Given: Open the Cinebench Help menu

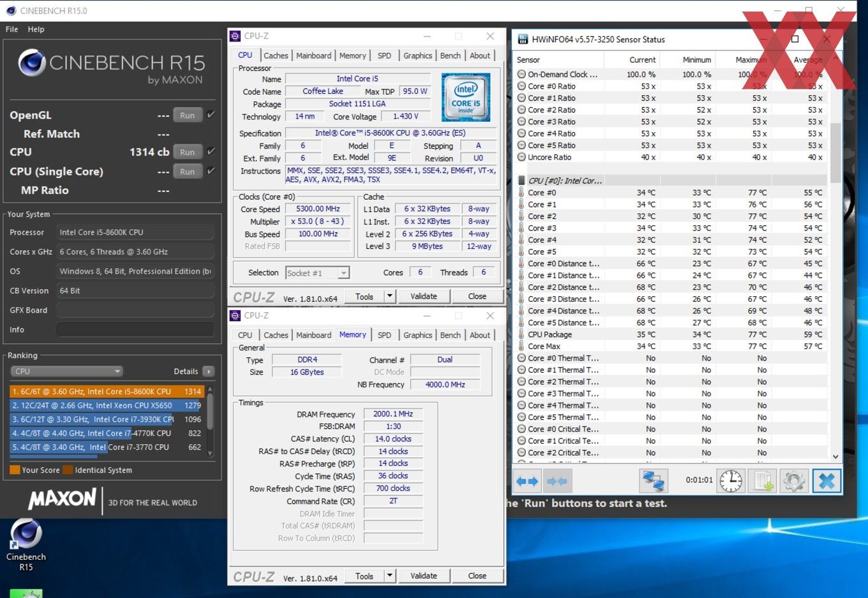Looking at the screenshot, I should (x=36, y=29).
